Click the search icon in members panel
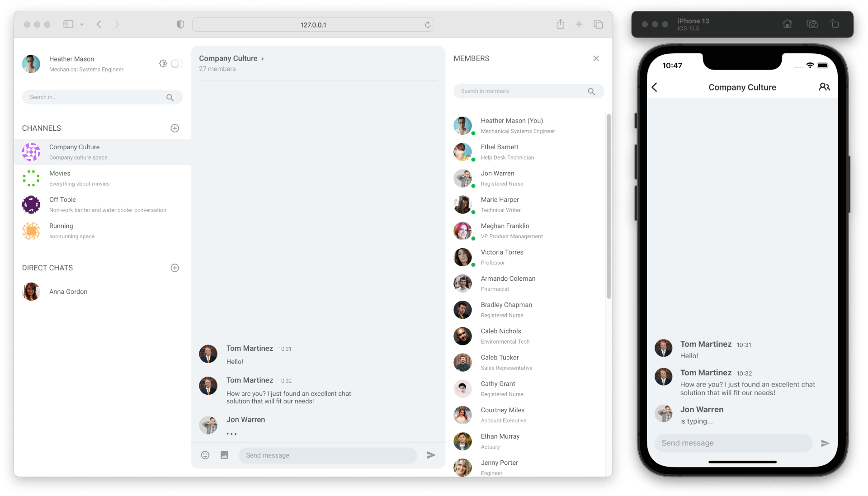 tap(591, 90)
